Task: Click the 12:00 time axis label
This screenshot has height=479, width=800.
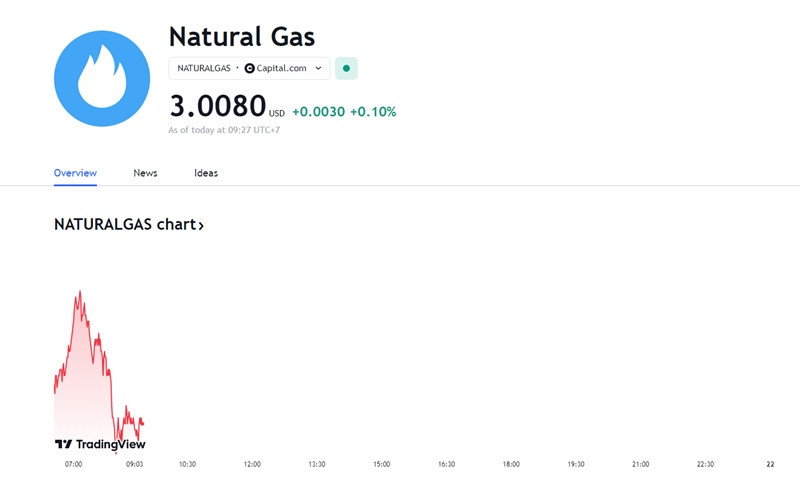Action: coord(252,464)
